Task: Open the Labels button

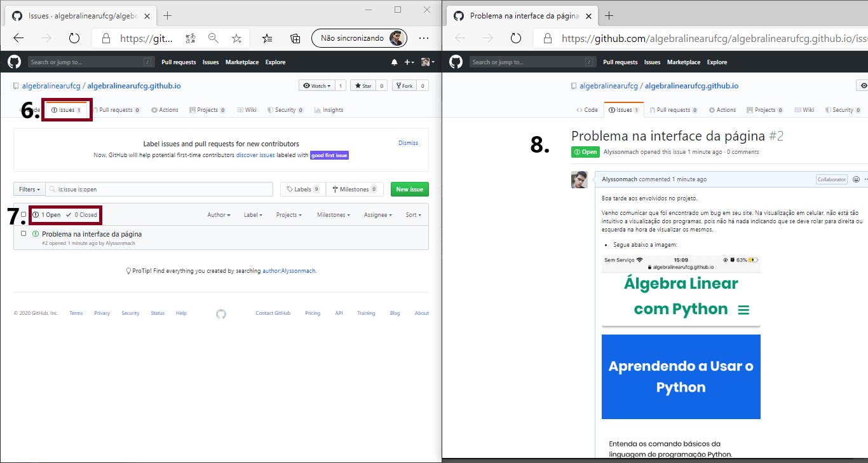Action: [x=303, y=189]
